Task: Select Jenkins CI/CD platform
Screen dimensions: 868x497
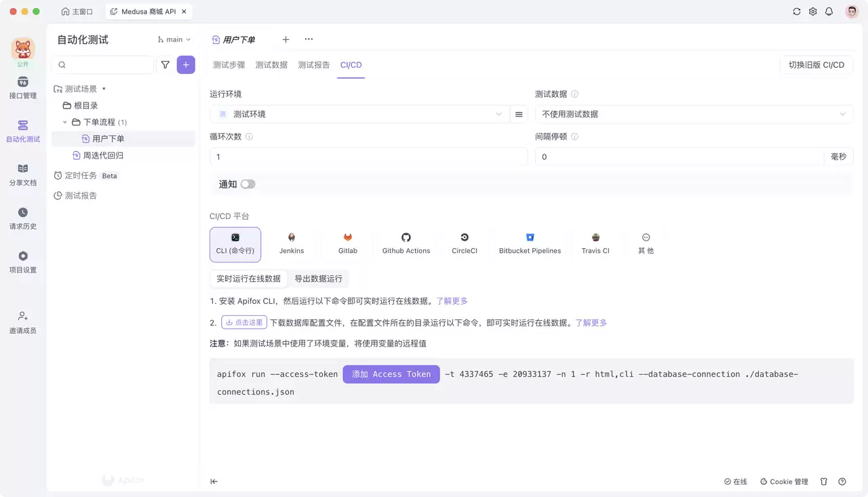Action: click(x=292, y=244)
